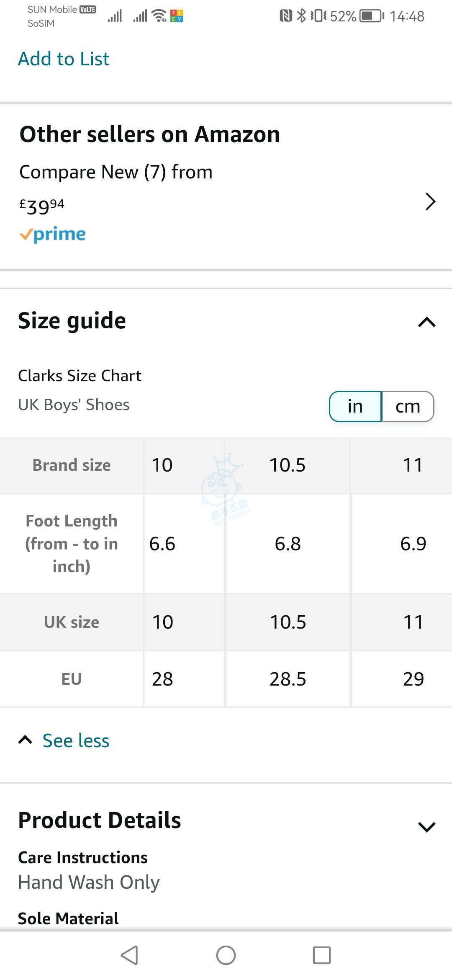This screenshot has width=452, height=980.
Task: Open other sellers list via right chevron
Action: point(430,201)
